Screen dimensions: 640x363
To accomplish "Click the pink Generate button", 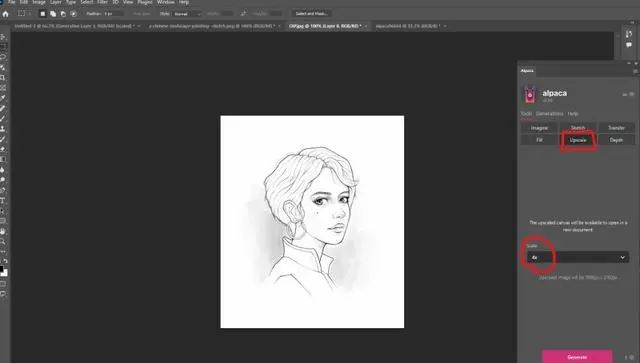I will [577, 357].
